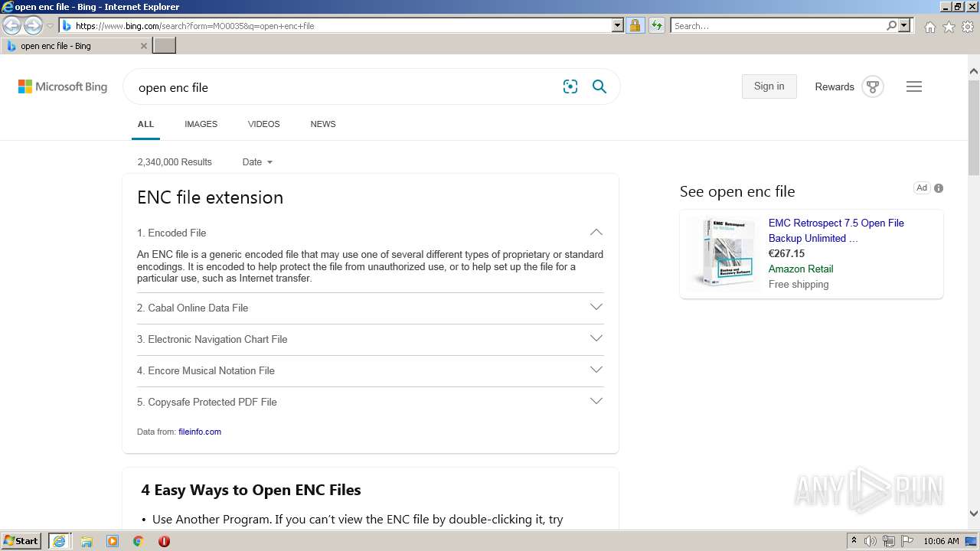Open Rewards link
This screenshot has width=980, height=551.
835,87
